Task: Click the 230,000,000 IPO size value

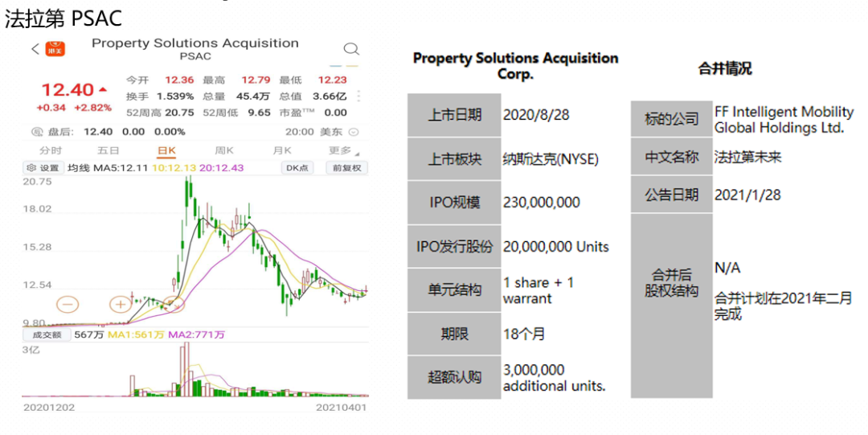Action: [542, 203]
